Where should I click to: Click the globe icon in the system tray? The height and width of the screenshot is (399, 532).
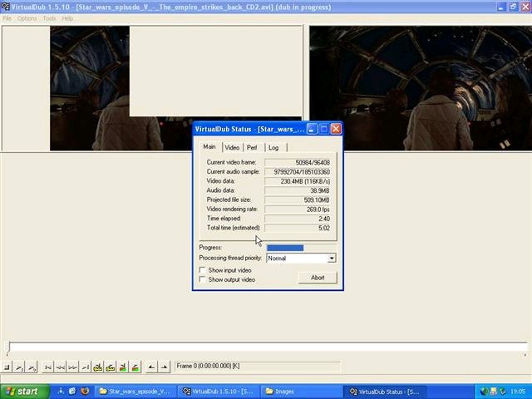[484, 392]
